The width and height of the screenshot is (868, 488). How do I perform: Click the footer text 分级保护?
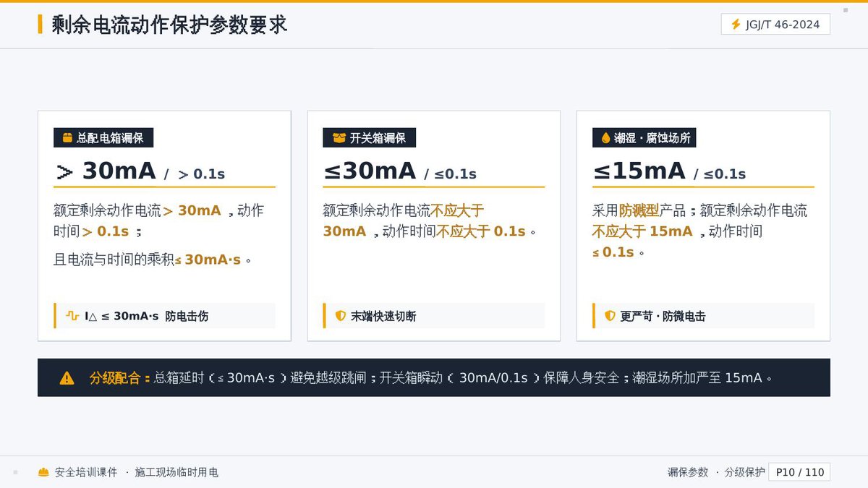click(x=744, y=472)
